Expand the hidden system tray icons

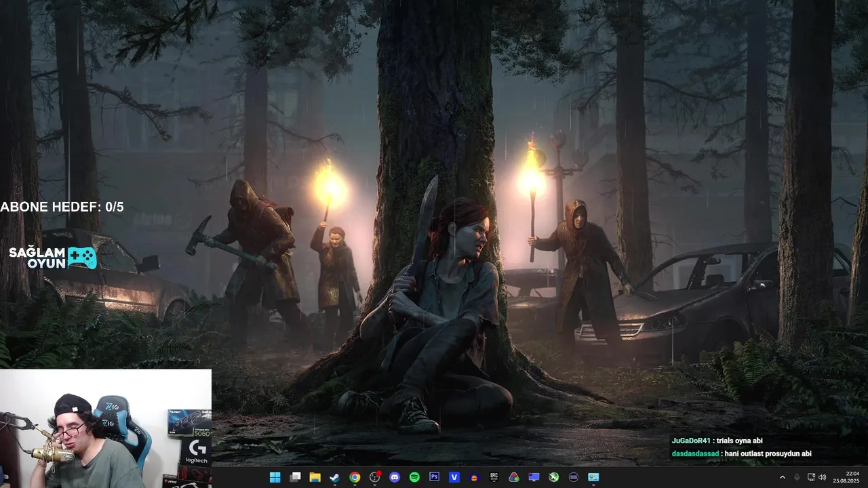coord(782,477)
